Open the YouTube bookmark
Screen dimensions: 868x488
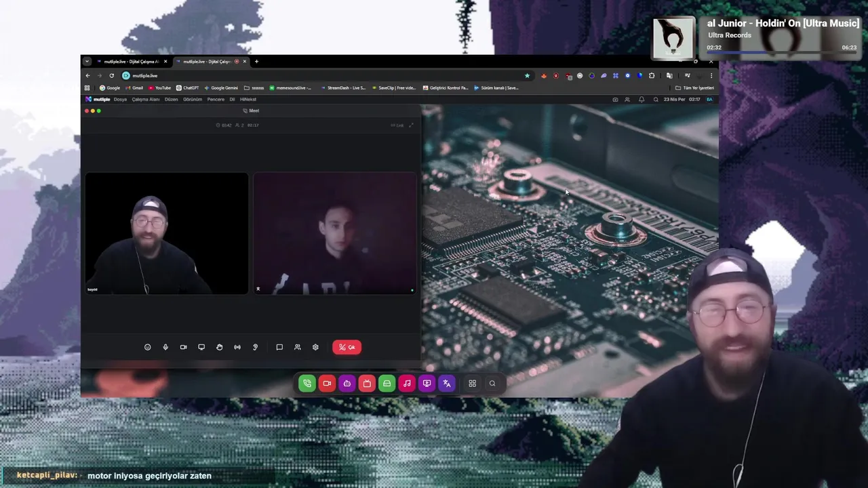coord(159,88)
